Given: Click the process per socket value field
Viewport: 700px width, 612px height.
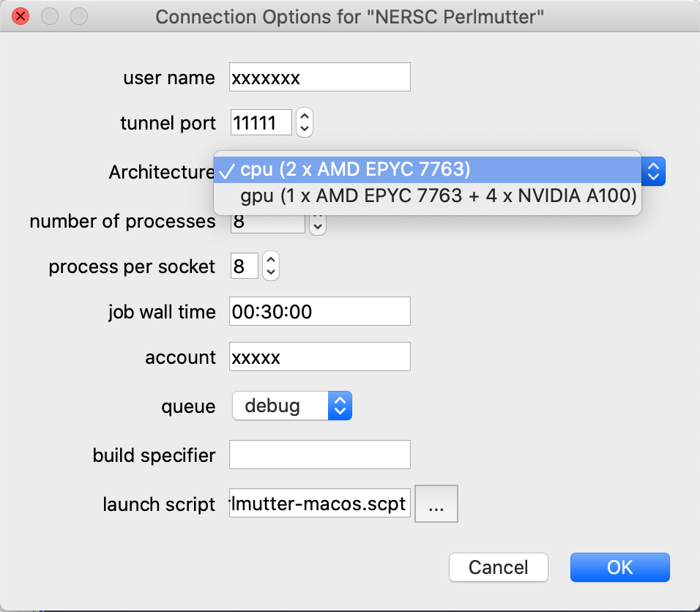Looking at the screenshot, I should pyautogui.click(x=244, y=266).
